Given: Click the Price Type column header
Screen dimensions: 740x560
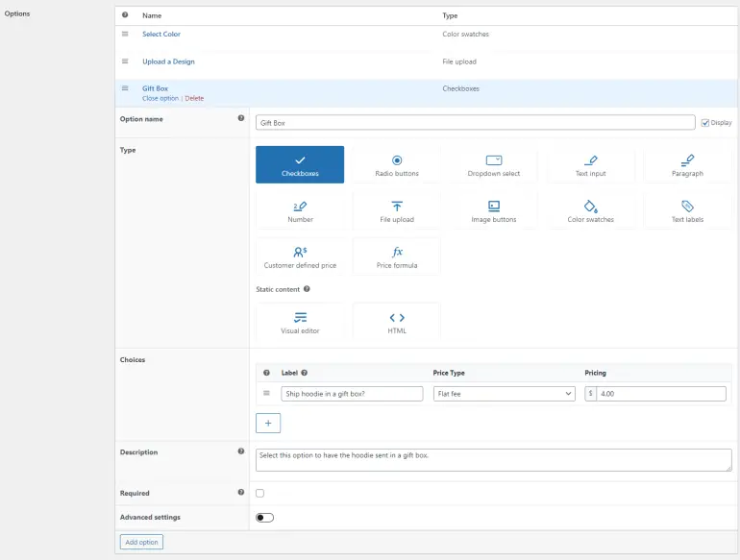Looking at the screenshot, I should (x=449, y=373).
